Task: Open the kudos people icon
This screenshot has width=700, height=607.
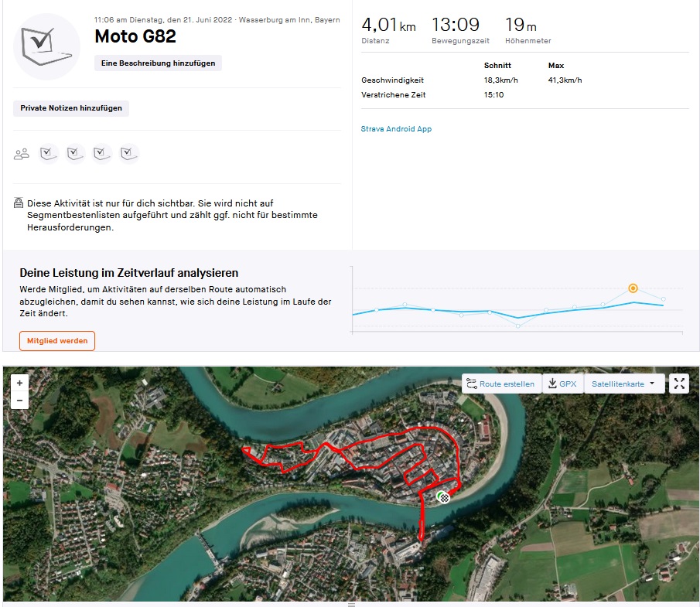Action: click(22, 154)
